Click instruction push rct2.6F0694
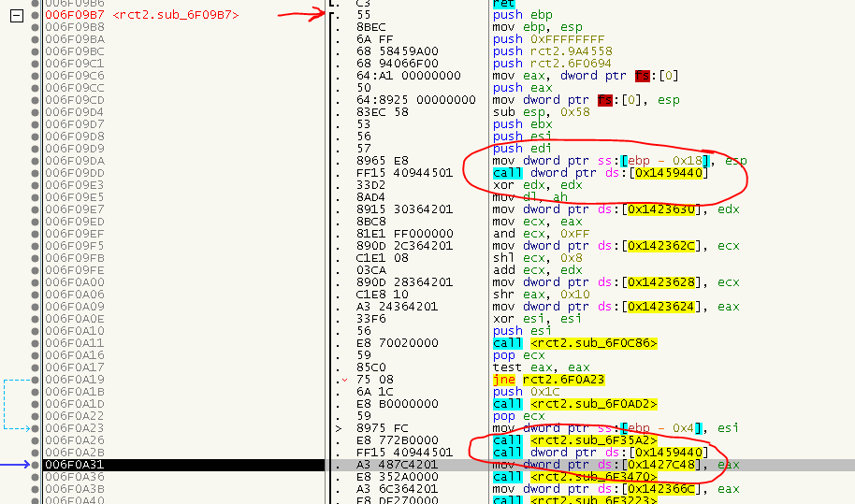Image resolution: width=855 pixels, height=504 pixels. (552, 64)
